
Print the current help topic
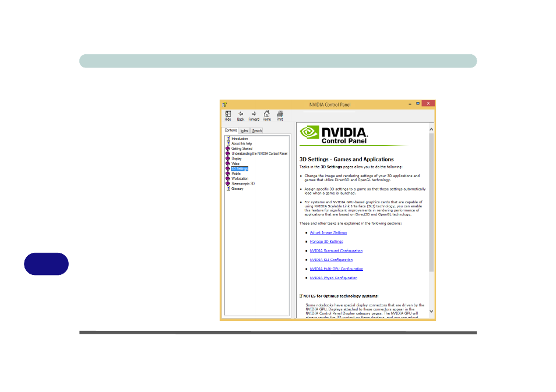click(x=280, y=115)
